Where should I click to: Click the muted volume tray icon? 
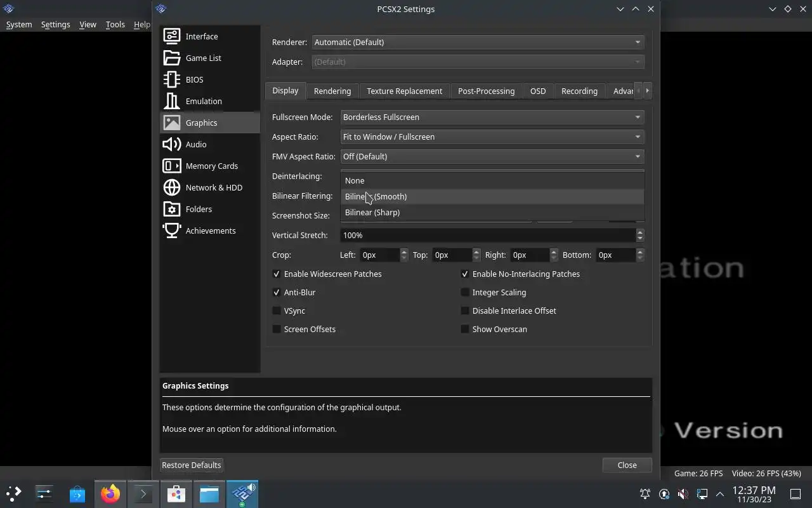point(683,494)
